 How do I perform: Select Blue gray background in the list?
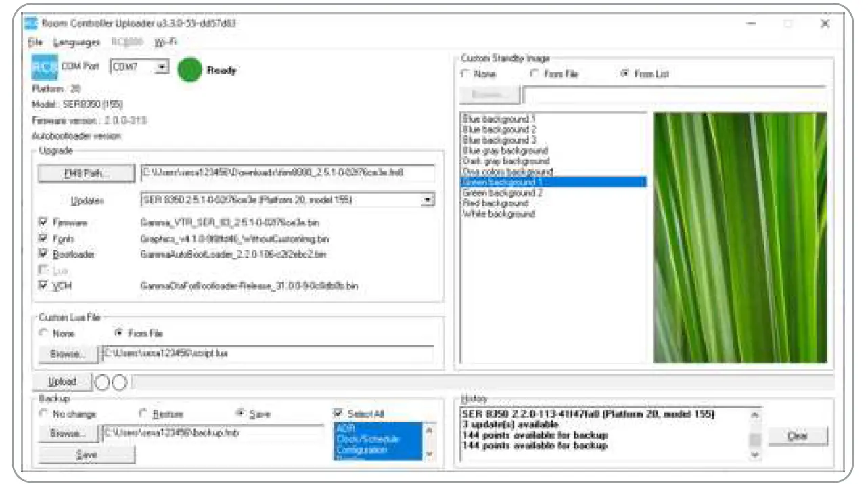553,151
